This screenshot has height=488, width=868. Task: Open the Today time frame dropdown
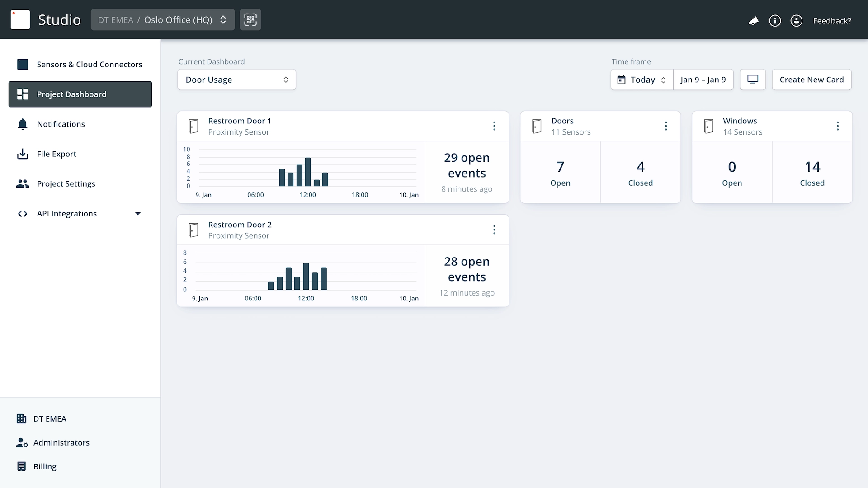(642, 80)
